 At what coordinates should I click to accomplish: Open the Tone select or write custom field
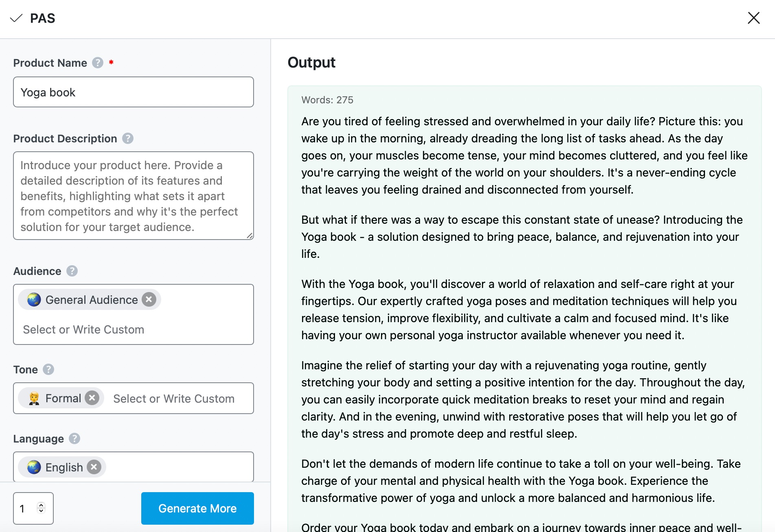[174, 399]
